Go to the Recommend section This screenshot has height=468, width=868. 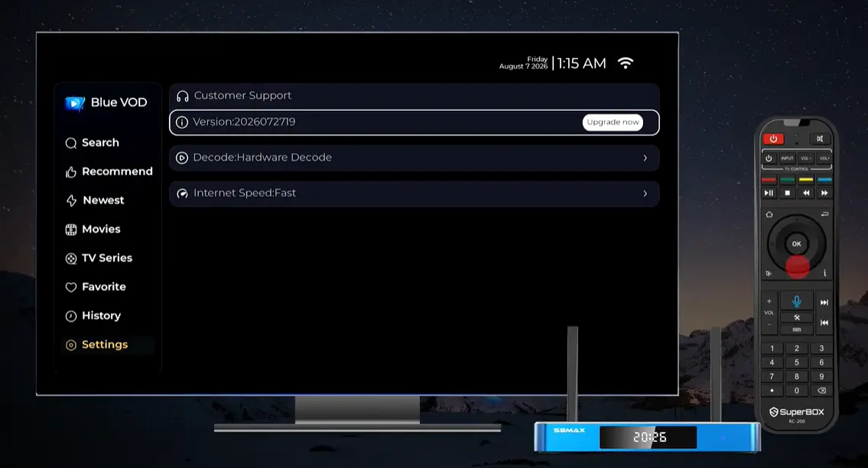[x=109, y=172]
